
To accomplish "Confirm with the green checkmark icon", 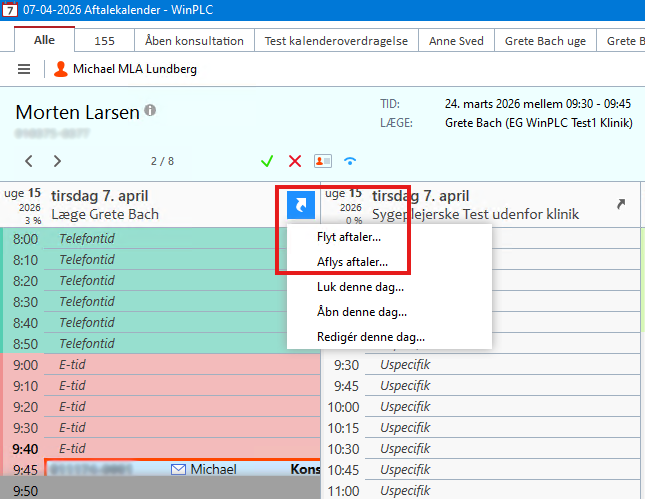I will [x=267, y=161].
